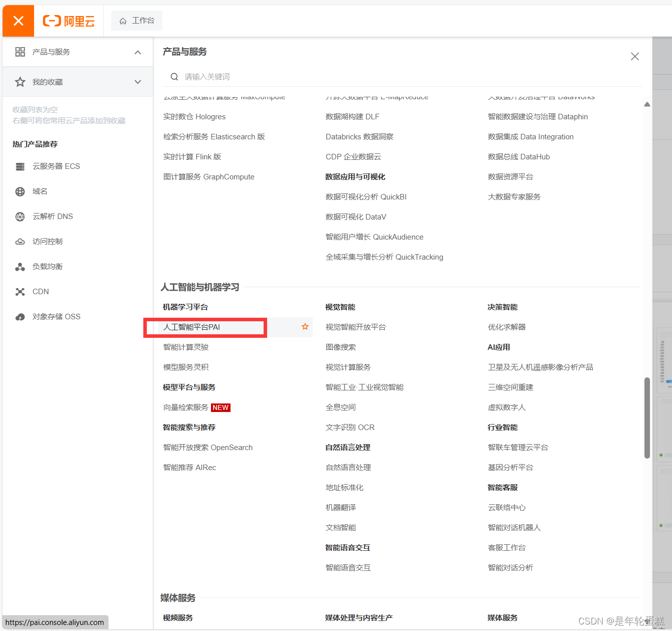The height and width of the screenshot is (631, 672).
Task: Open 云联络中心
Action: [507, 508]
